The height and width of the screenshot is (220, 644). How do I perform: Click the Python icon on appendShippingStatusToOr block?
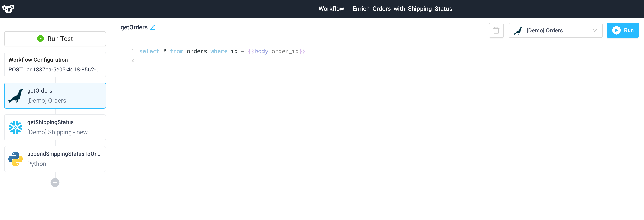[x=15, y=159]
